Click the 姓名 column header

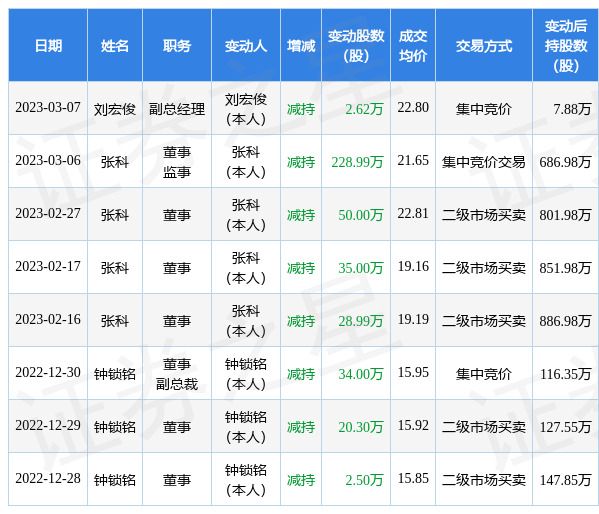pyautogui.click(x=115, y=45)
